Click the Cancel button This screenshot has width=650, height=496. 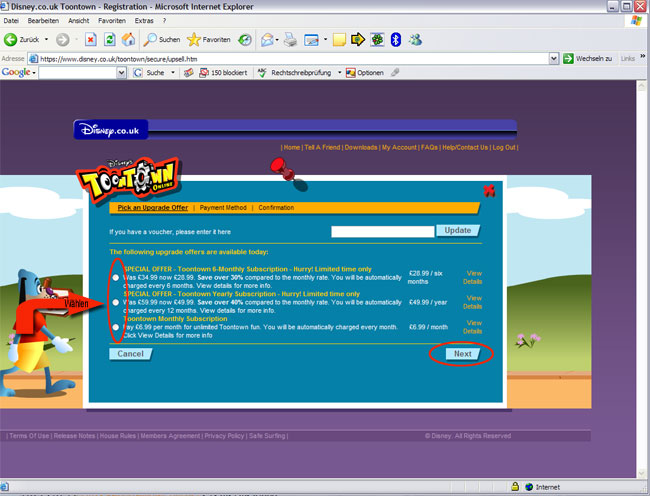click(x=131, y=354)
